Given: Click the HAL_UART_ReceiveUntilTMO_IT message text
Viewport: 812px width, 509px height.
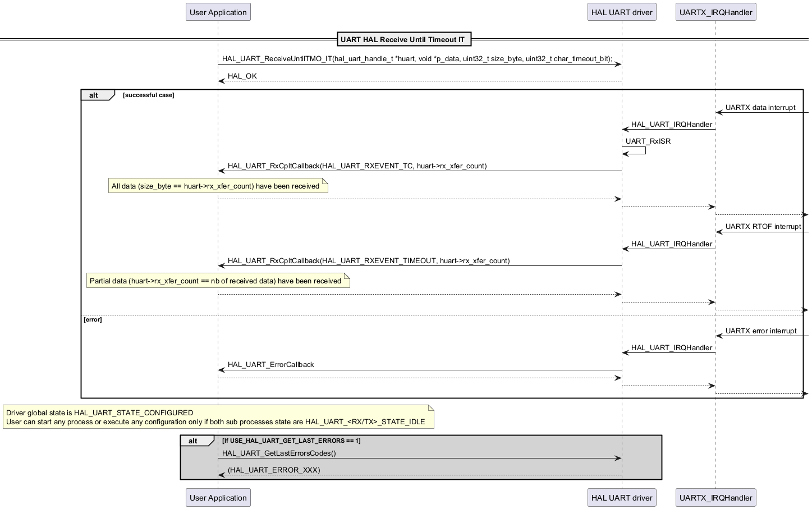Looking at the screenshot, I should [x=417, y=59].
